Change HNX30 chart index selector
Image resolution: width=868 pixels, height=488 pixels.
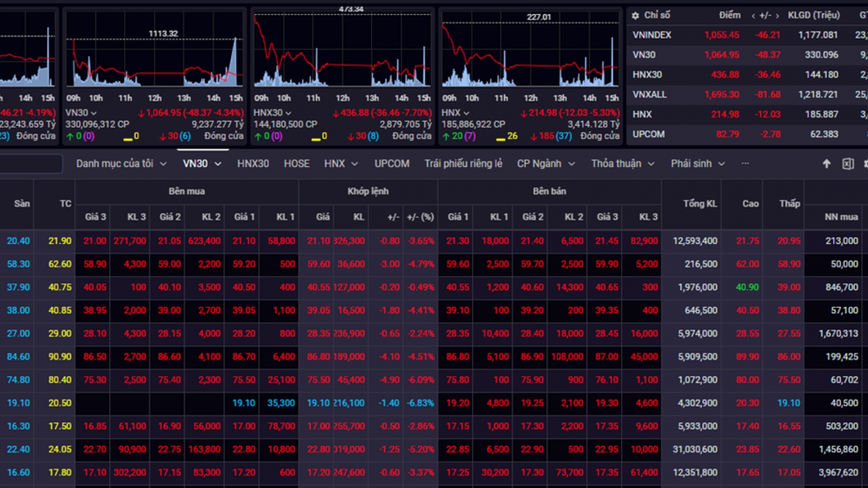coord(272,113)
